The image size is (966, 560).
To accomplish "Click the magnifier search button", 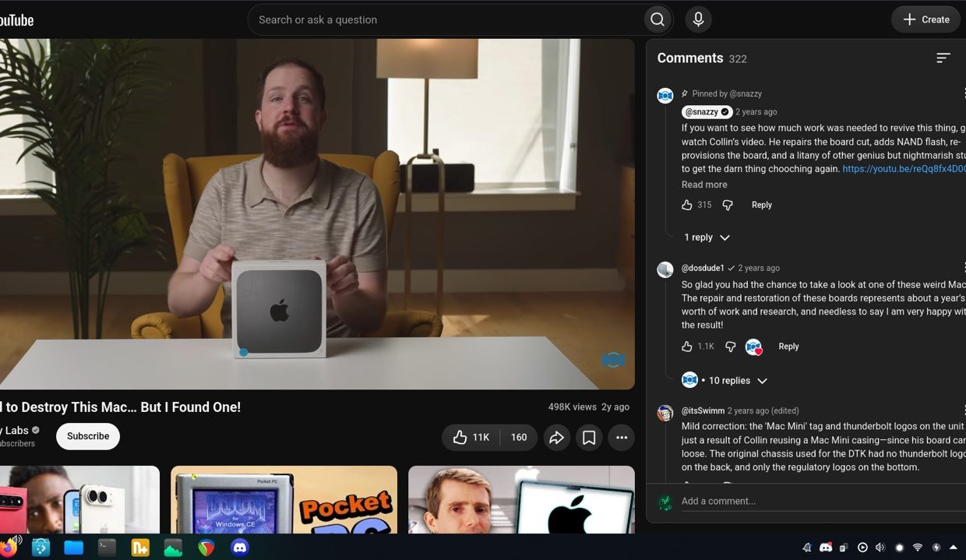I will 658,19.
